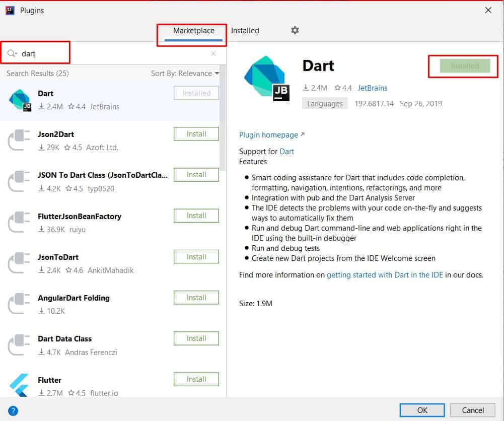Viewport: 504px width, 421px height.
Task: Confirm with the OK button
Action: (422, 410)
